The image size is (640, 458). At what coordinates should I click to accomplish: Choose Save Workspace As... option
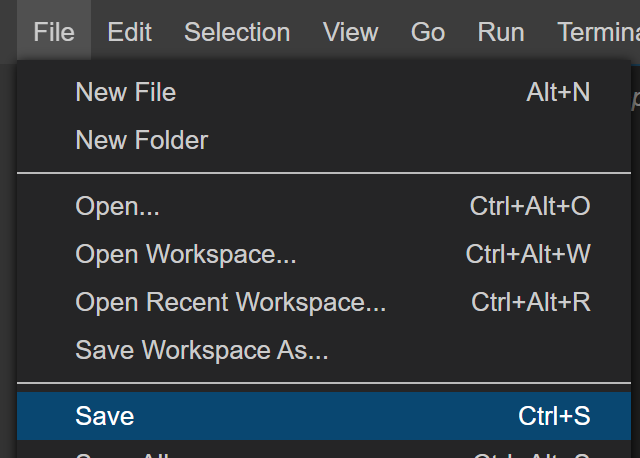324,351
